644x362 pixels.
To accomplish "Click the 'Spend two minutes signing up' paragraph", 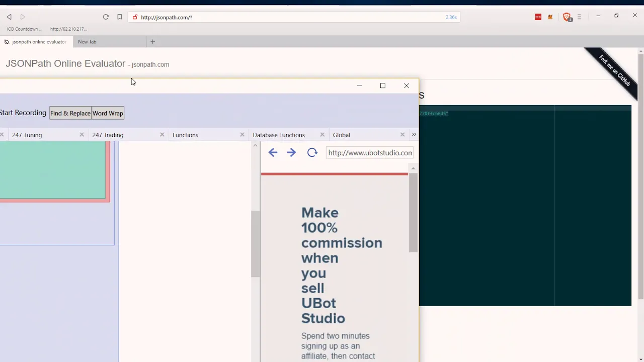I will [x=338, y=346].
